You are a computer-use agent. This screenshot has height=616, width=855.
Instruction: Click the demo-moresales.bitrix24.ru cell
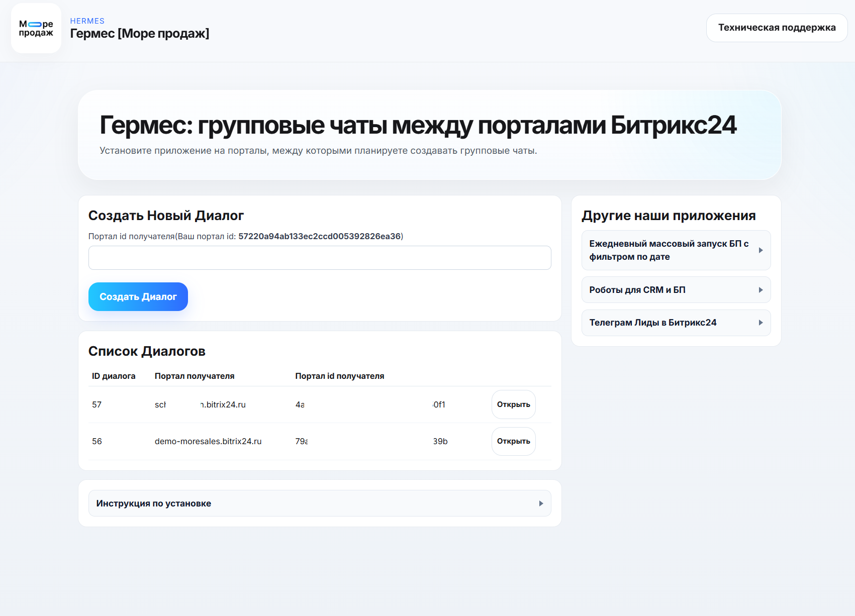208,441
